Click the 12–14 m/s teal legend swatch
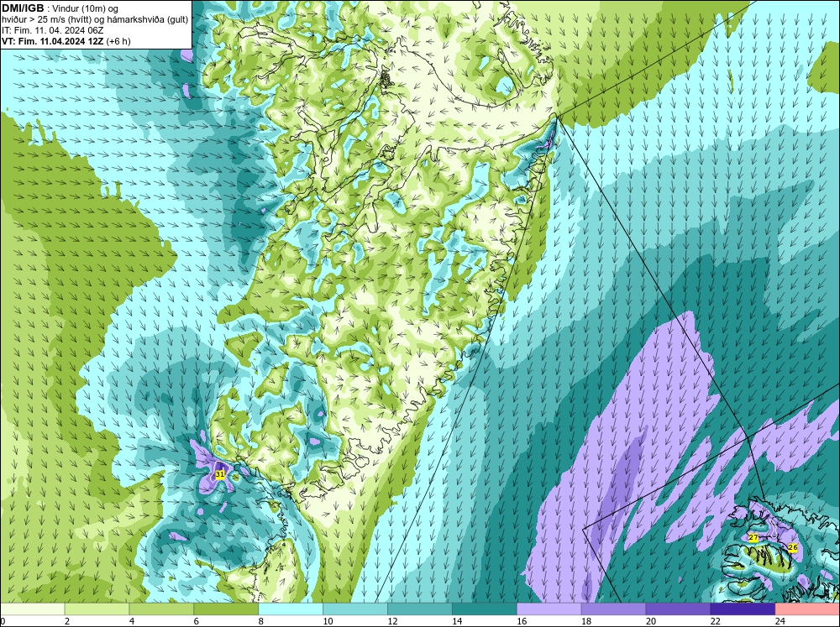 [x=420, y=609]
